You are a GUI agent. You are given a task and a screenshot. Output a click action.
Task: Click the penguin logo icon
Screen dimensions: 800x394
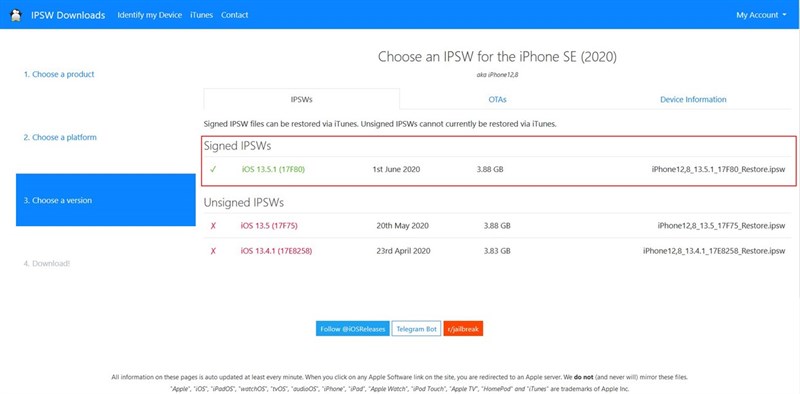(x=16, y=15)
